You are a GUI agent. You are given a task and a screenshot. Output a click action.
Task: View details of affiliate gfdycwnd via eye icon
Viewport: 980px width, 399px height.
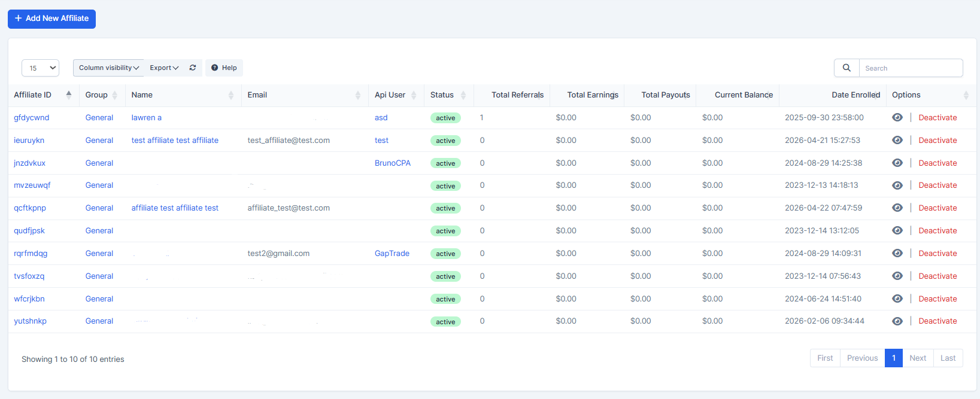coord(897,118)
